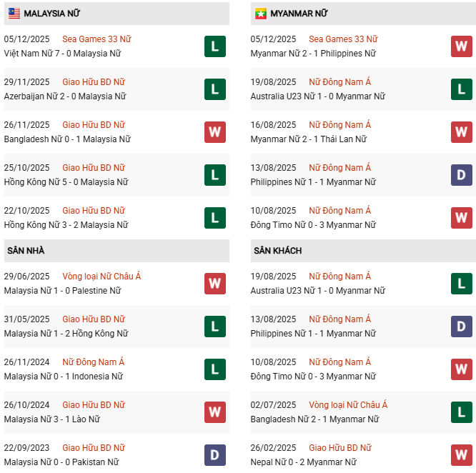Click the Hồng Kông Nữ 5-0 Malaysia Nữ result

[66, 182]
